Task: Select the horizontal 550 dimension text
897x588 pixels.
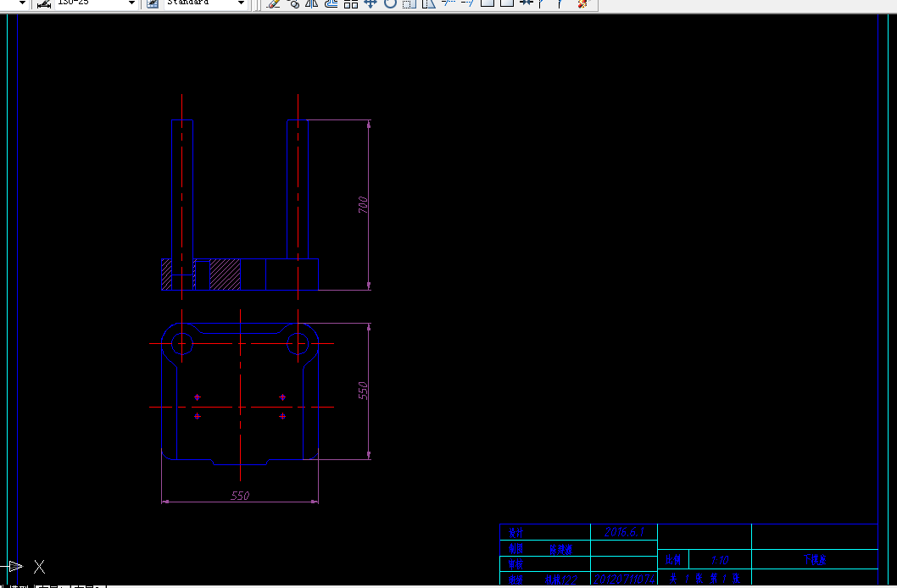Action: (240, 496)
